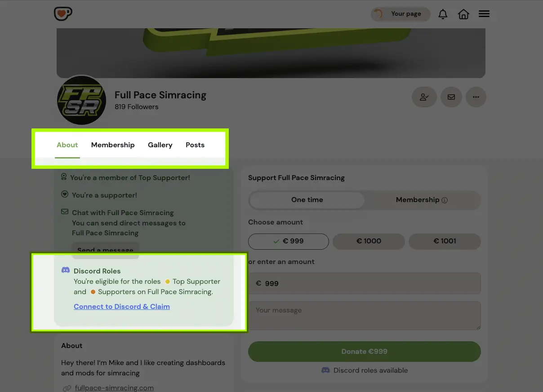The width and height of the screenshot is (543, 392).
Task: Select the One time support option
Action: [307, 200]
